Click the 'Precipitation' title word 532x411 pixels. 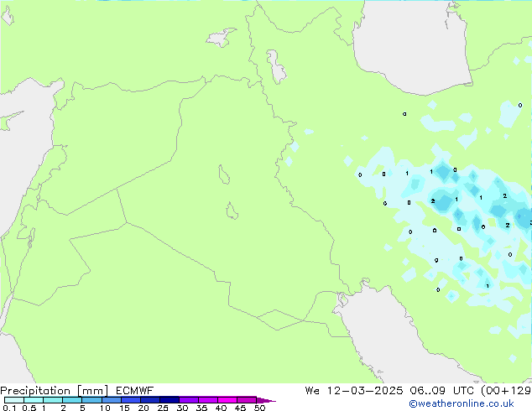35,391
